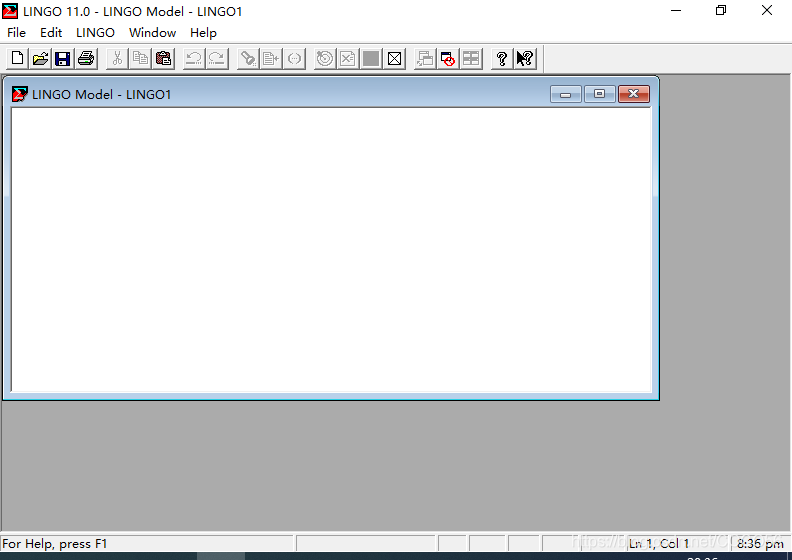
Task: Click inside the LINGO1 model editor area
Action: (x=331, y=250)
